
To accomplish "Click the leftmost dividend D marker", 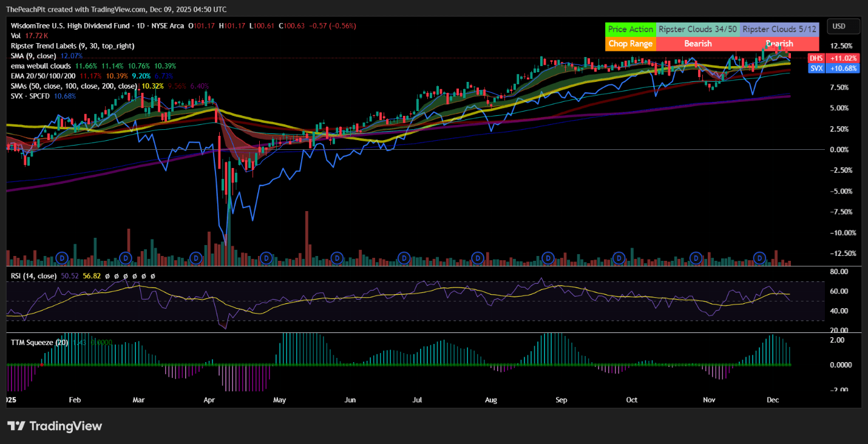I will click(x=61, y=258).
